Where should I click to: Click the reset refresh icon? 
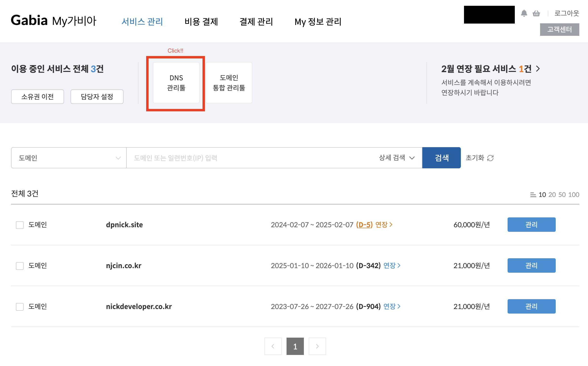[490, 158]
